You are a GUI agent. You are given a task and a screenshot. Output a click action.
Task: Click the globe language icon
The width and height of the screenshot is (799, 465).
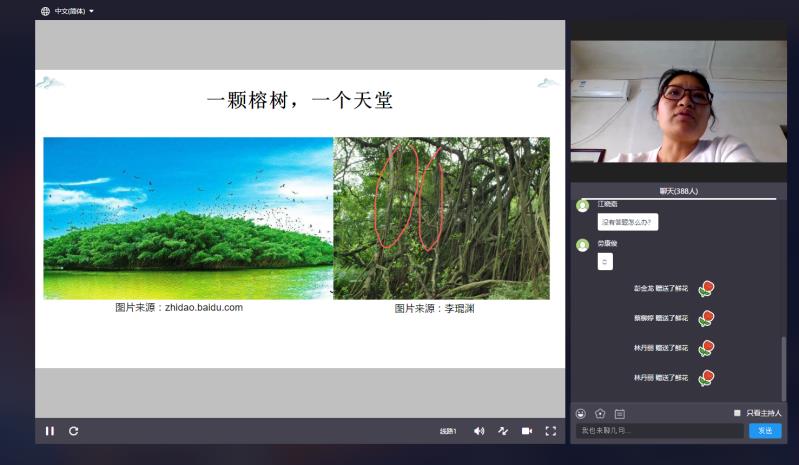(45, 11)
